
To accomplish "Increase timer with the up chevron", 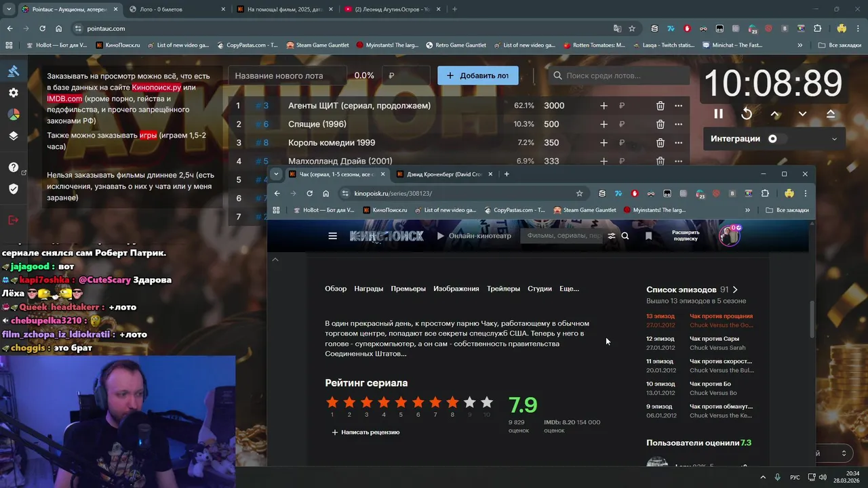I will coord(775,114).
